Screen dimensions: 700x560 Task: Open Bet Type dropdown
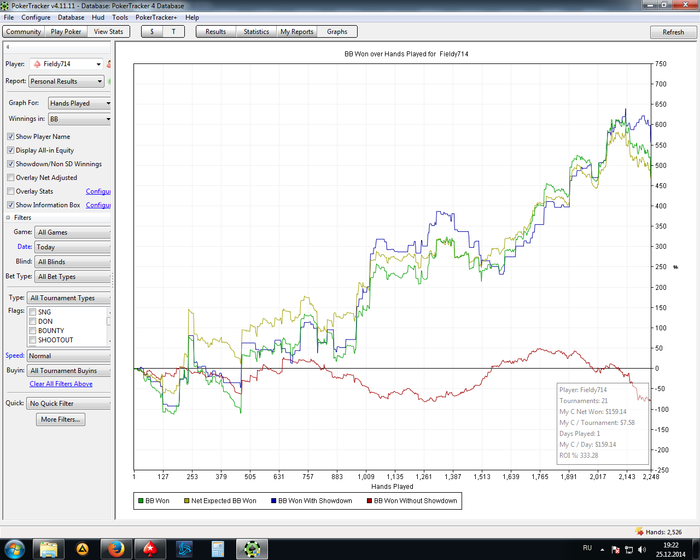pos(72,276)
